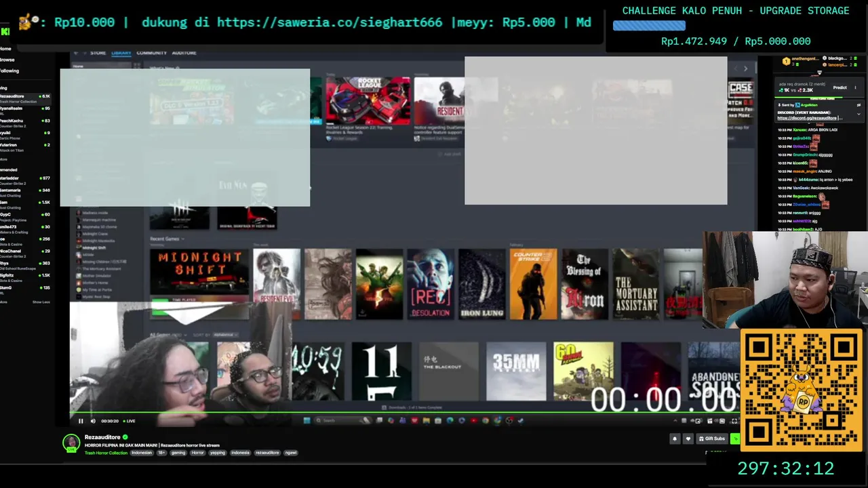
Task: Click the yapping stream tag
Action: coord(218,453)
